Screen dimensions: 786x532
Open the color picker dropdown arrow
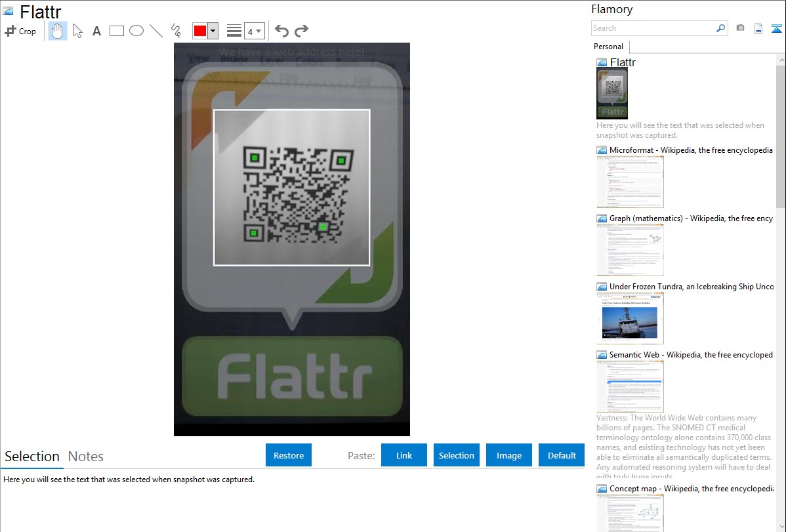point(213,31)
